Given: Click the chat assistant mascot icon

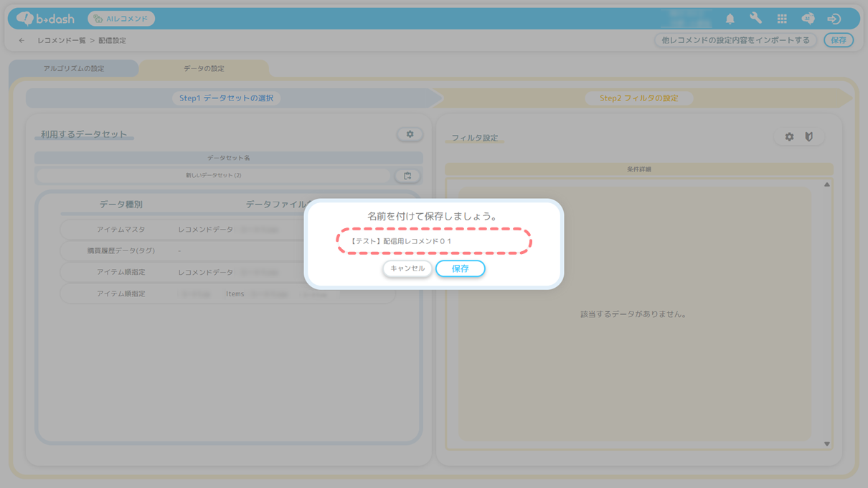Looking at the screenshot, I should pyautogui.click(x=808, y=19).
